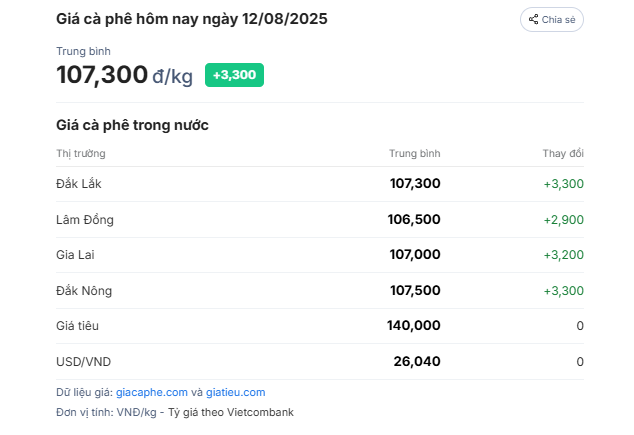Image resolution: width=634 pixels, height=435 pixels.
Task: Open the giatieu.com link
Action: coord(235,392)
